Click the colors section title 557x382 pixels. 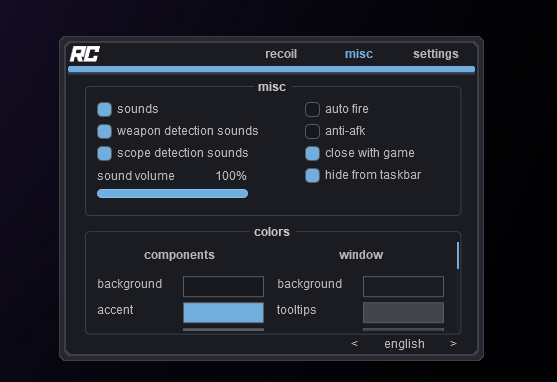272,232
